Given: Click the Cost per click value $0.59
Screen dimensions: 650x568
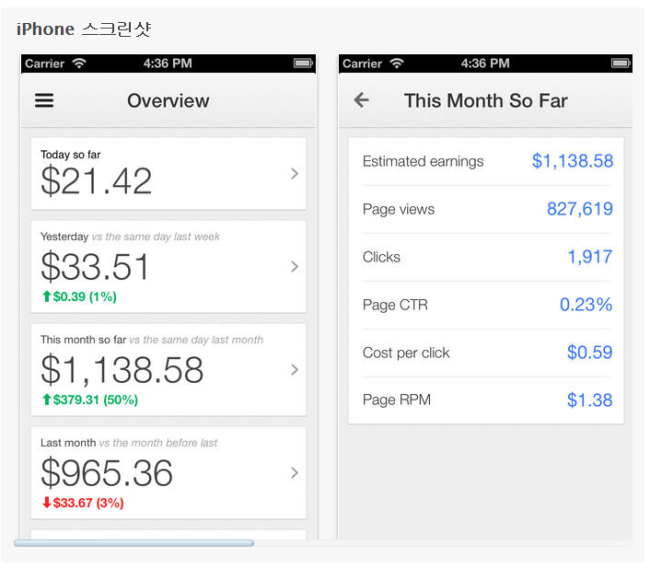Looking at the screenshot, I should pyautogui.click(x=589, y=352).
